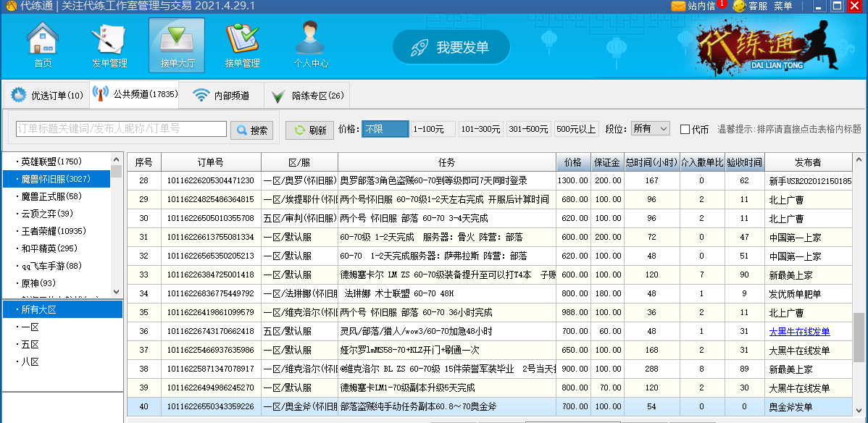
Task: Switch to the 内部频道 tab
Action: [223, 95]
